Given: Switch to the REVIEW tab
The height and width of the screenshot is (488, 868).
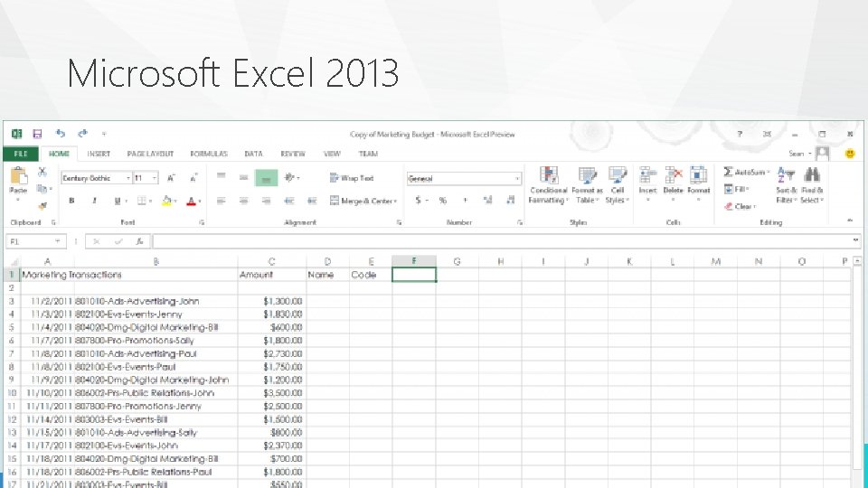Looking at the screenshot, I should [x=293, y=154].
